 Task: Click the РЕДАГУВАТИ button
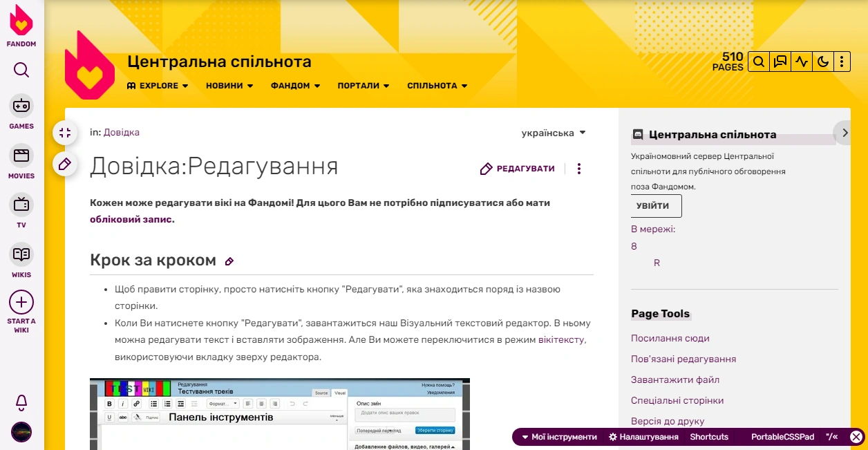point(518,169)
